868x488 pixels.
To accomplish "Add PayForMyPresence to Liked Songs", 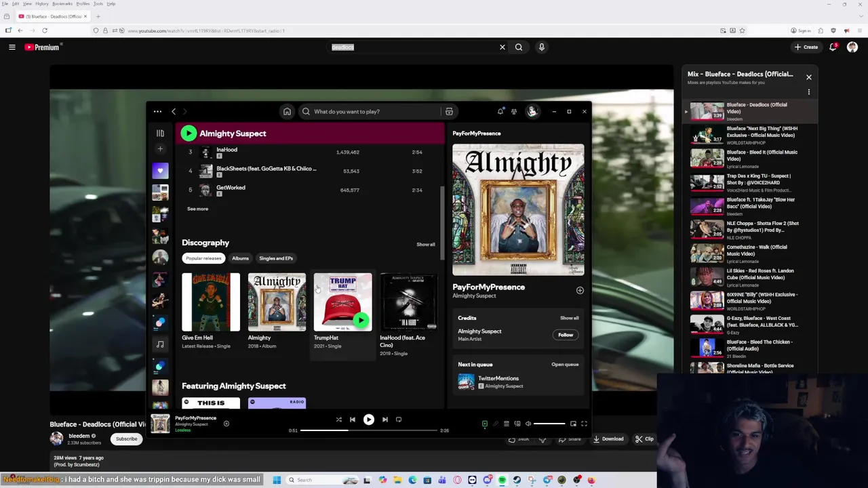I will [x=580, y=291].
